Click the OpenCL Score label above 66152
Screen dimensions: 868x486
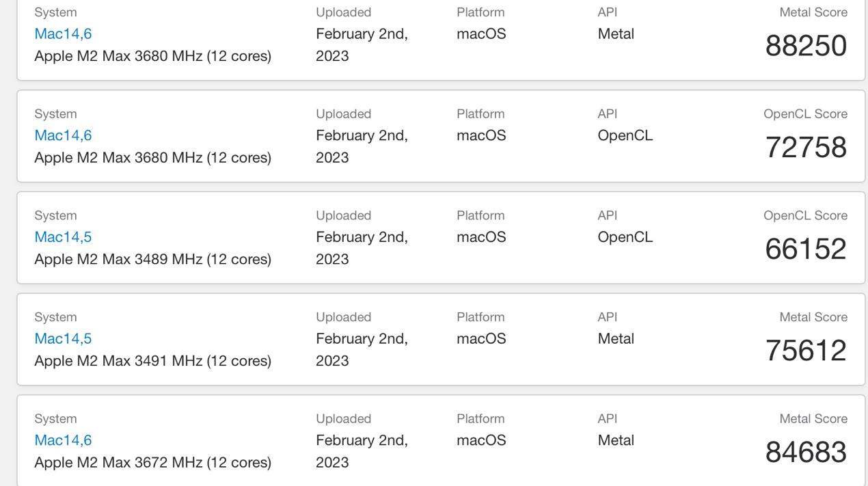(805, 215)
